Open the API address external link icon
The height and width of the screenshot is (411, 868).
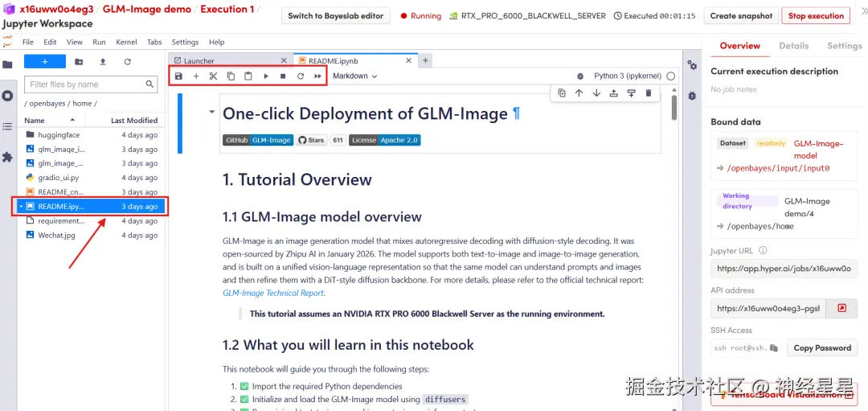(x=841, y=309)
